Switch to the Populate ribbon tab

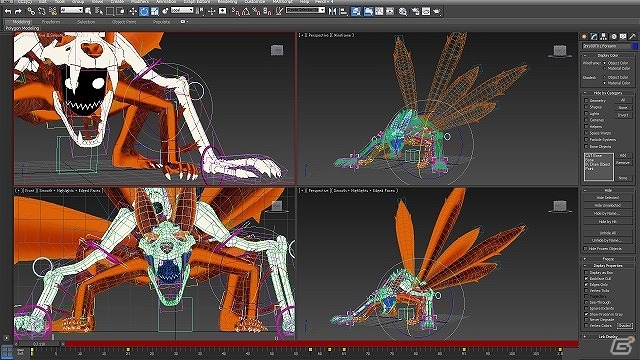click(162, 22)
